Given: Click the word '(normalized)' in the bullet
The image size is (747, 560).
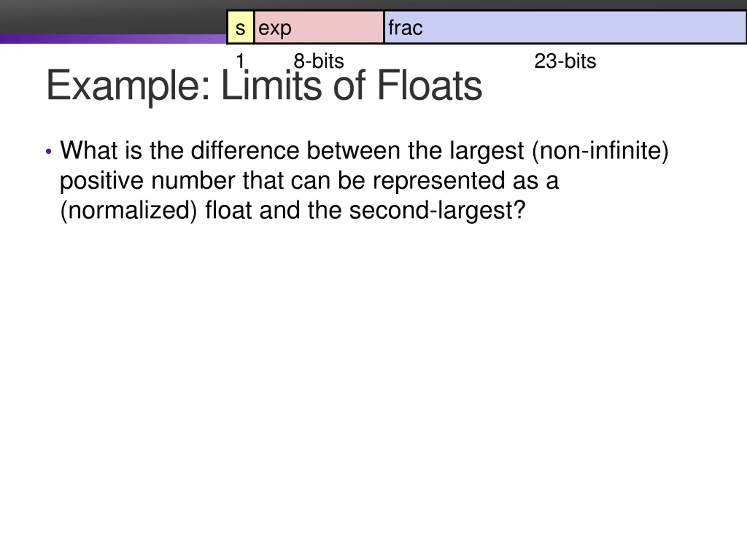Looking at the screenshot, I should [128, 211].
